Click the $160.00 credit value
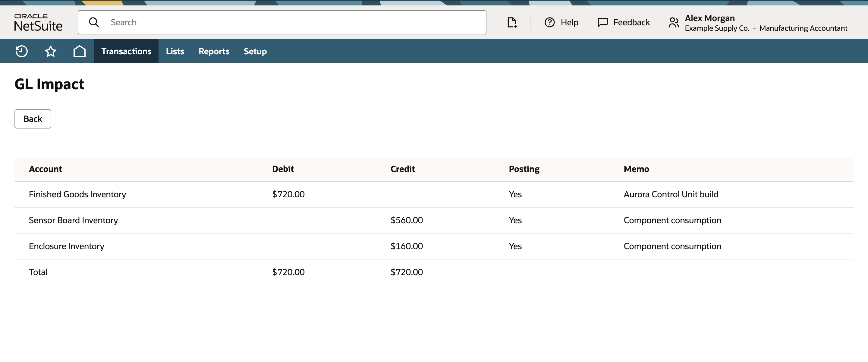The width and height of the screenshot is (868, 362). point(407,246)
